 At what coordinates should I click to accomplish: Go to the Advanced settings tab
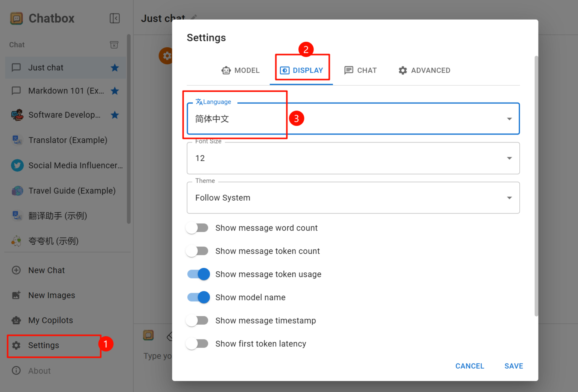pyautogui.click(x=424, y=70)
